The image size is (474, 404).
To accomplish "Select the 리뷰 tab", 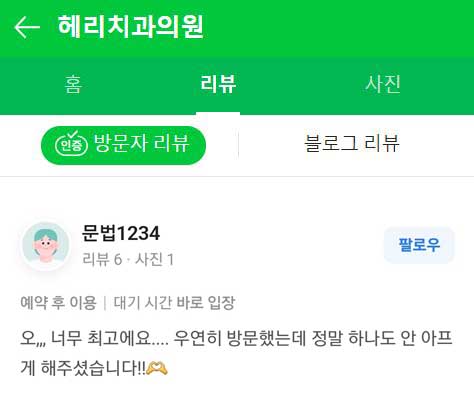I will (x=218, y=84).
